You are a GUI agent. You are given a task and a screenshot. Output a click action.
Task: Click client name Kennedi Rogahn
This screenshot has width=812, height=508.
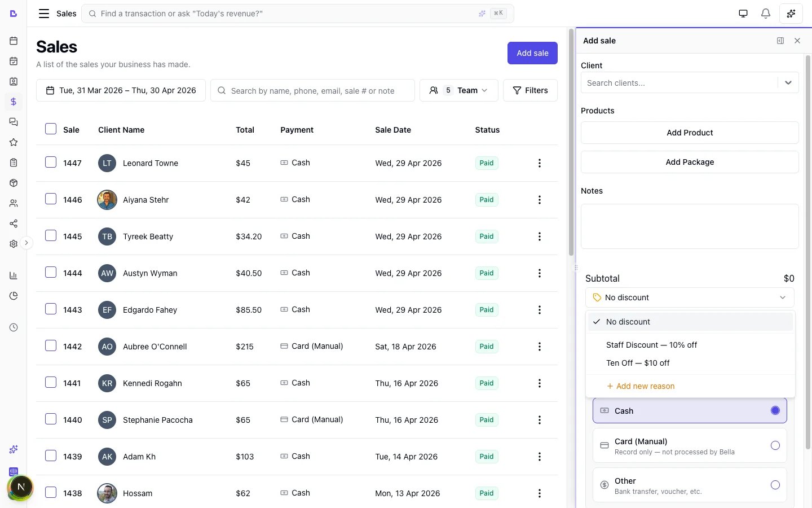(152, 383)
